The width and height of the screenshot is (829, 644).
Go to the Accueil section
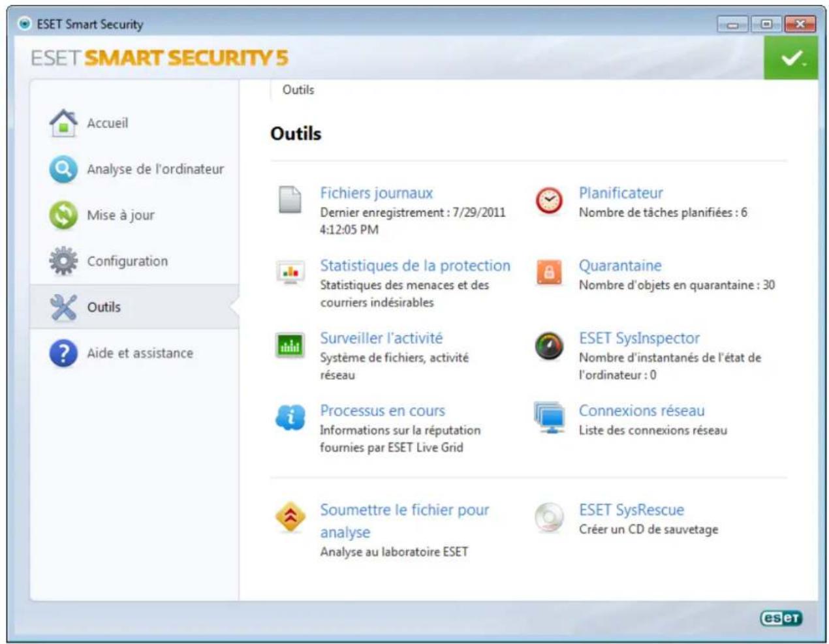pos(108,123)
